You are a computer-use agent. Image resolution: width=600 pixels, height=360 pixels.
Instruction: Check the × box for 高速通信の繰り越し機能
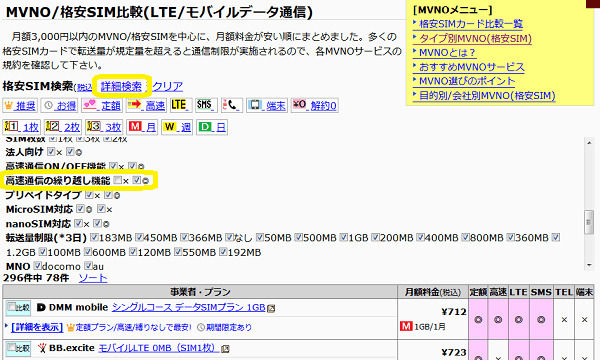pyautogui.click(x=118, y=180)
